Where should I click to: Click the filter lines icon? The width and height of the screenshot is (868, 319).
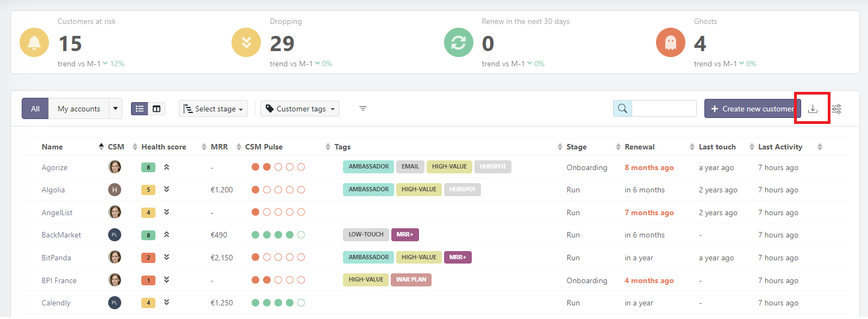(363, 109)
